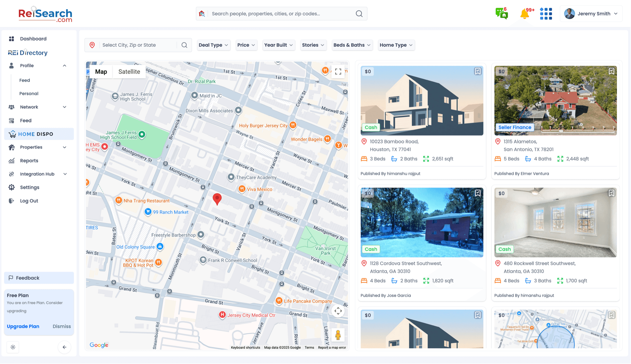Click the Holy Burger Jersey City marker
This screenshot has width=631, height=364.
293,125
